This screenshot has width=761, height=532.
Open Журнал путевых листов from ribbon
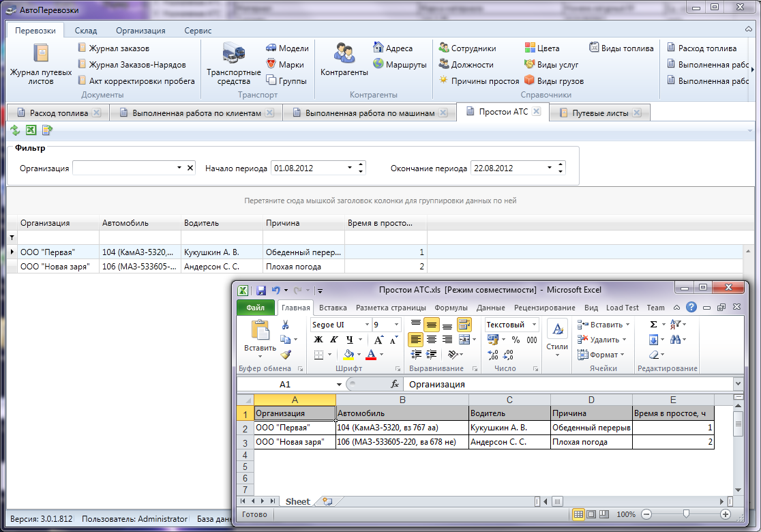click(x=41, y=64)
